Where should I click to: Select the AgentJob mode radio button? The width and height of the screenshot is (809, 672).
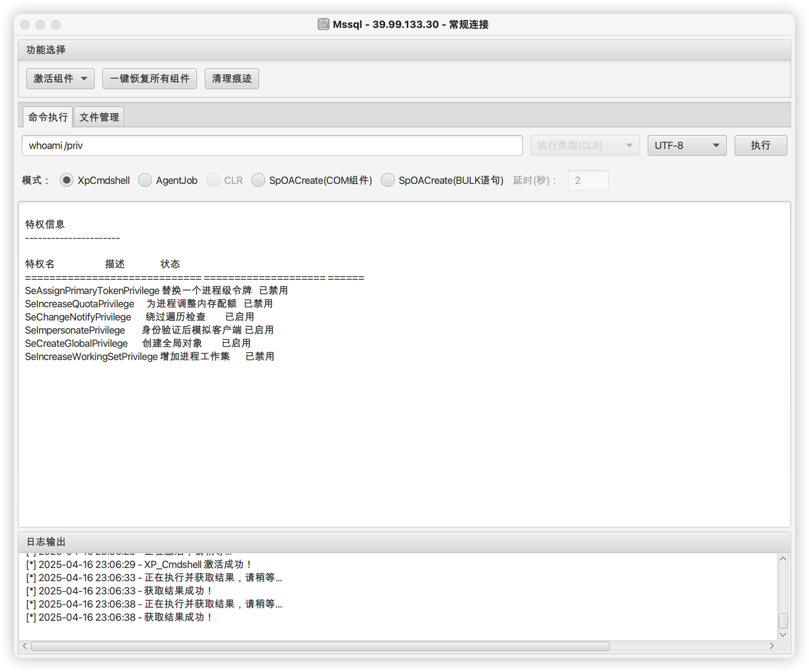pyautogui.click(x=145, y=180)
